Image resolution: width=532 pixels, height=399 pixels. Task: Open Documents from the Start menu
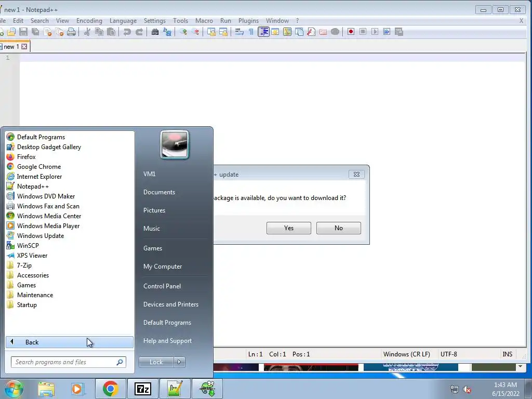(x=159, y=192)
